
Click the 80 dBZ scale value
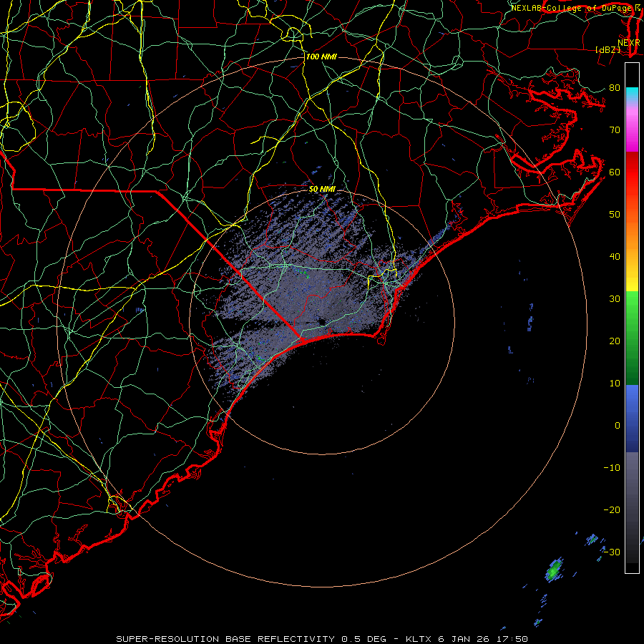(615, 87)
